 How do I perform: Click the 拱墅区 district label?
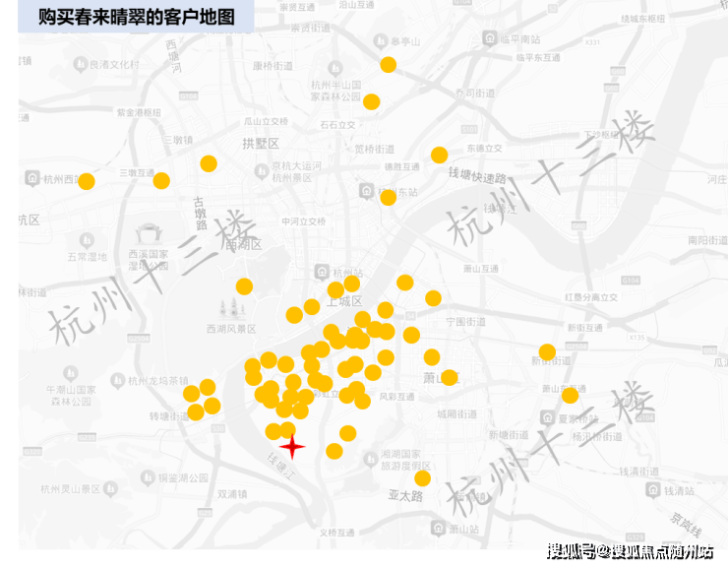coord(261,144)
